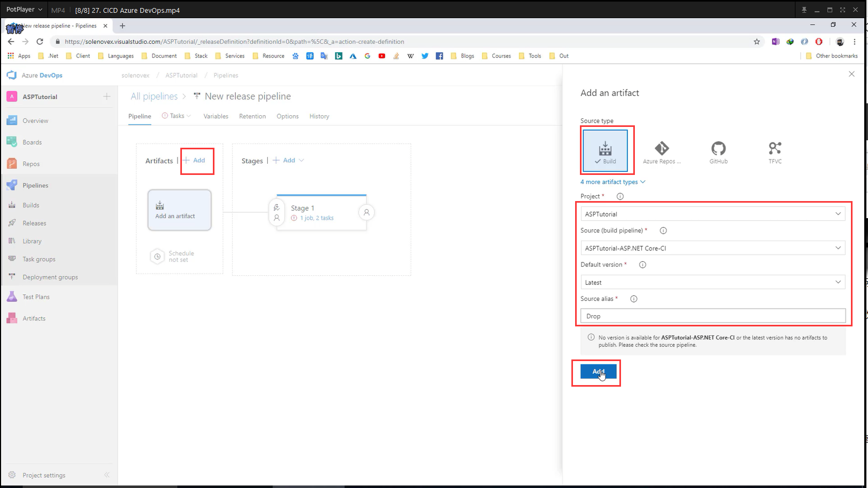The image size is (868, 488).
Task: Open Chrome three-dot menu
Action: click(854, 42)
